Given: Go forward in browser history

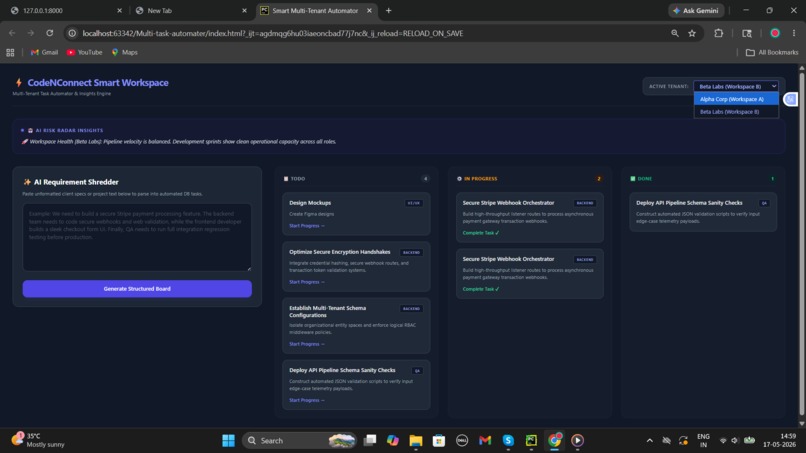Looking at the screenshot, I should pos(31,33).
